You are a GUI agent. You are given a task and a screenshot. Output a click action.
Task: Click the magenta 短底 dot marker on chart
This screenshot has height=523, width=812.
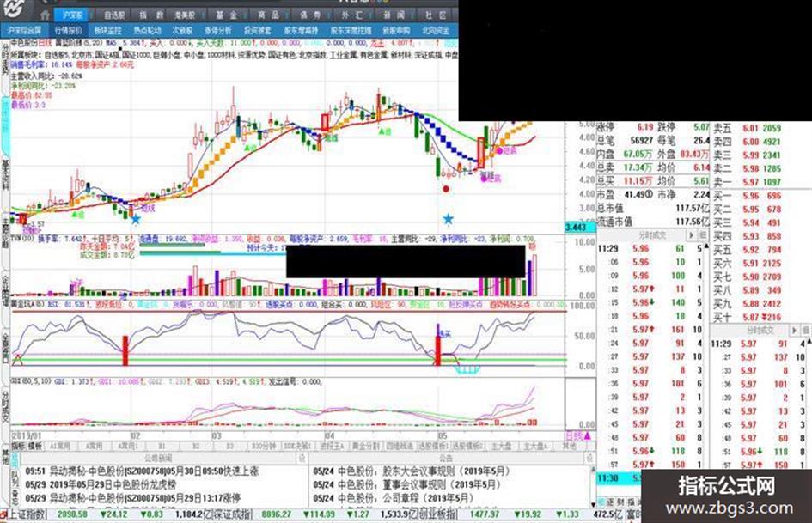coord(499,150)
